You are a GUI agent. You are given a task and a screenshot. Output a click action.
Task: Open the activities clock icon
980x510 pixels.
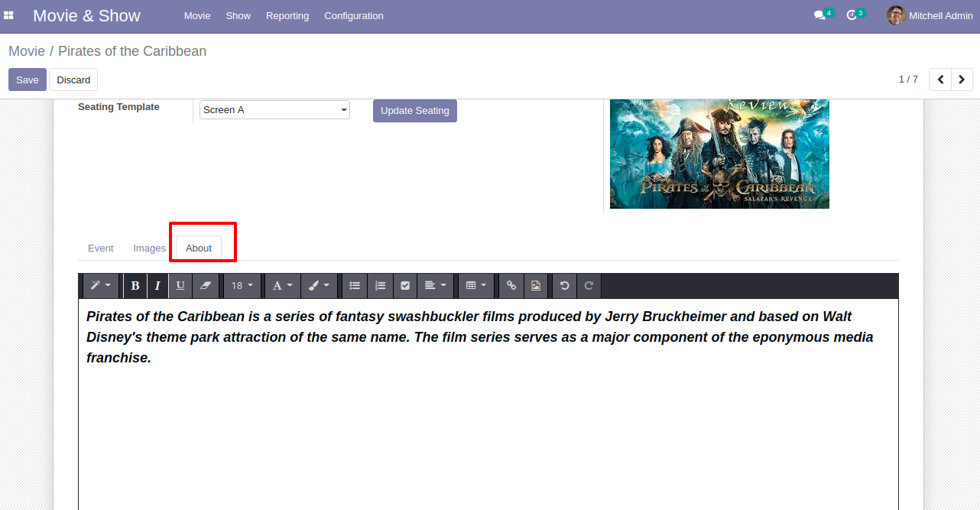[852, 15]
